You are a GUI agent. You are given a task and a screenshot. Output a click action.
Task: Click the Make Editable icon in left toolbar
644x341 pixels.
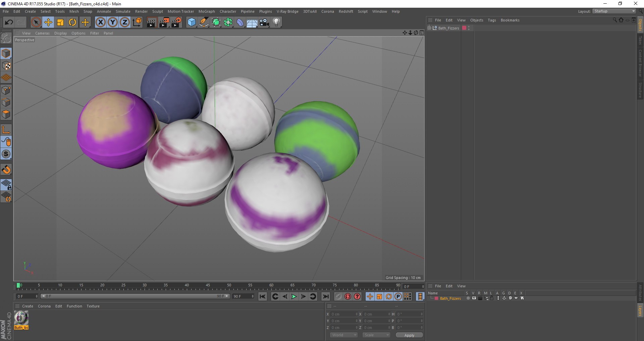pyautogui.click(x=6, y=38)
